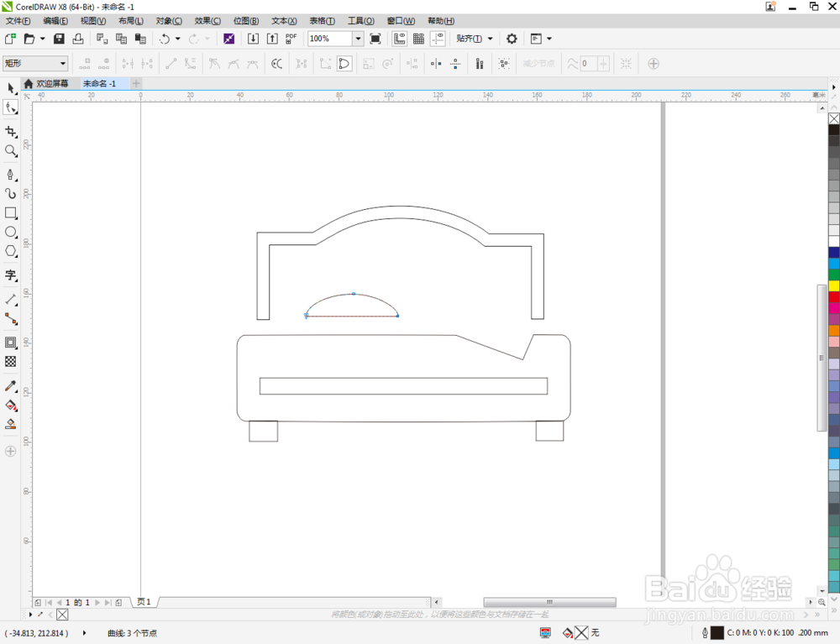Pick the yellow swatch in palette

(x=834, y=285)
